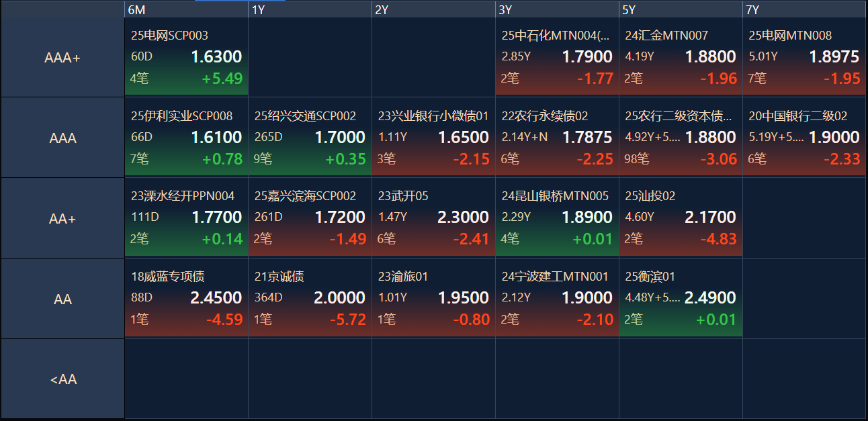Click the AA rating row header

(62, 299)
